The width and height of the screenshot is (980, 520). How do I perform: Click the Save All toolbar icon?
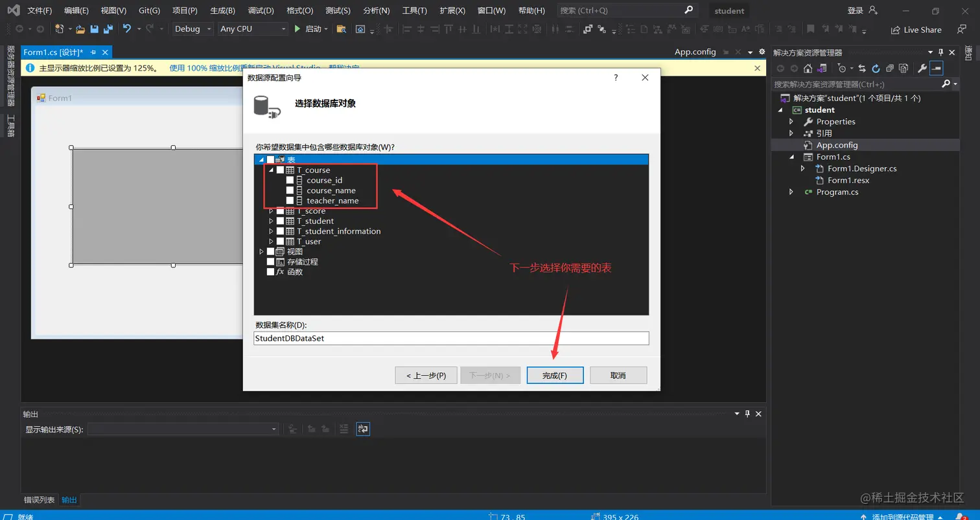(x=108, y=29)
